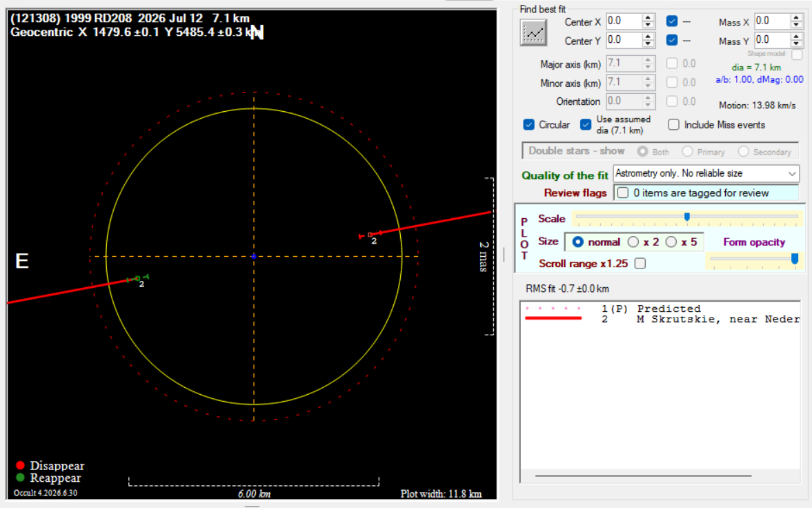
Task: Click the blue center point of the plot
Action: coord(254,257)
